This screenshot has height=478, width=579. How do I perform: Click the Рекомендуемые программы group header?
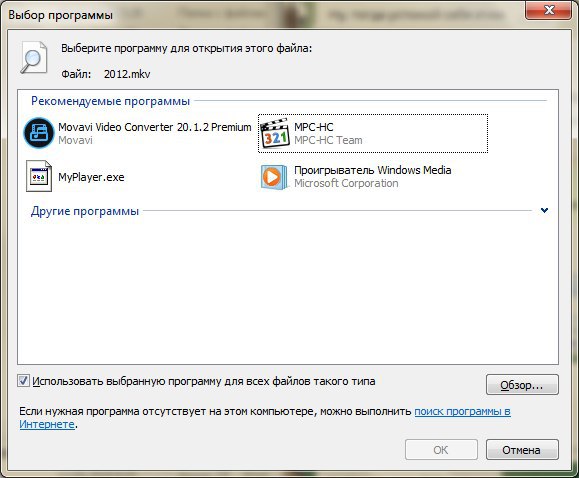click(110, 101)
